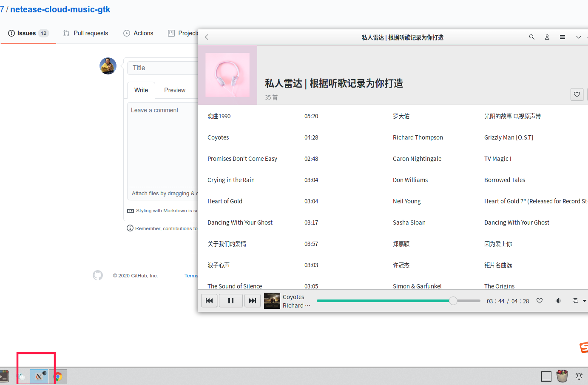
Task: Favorite the playlist with the heart button
Action: (x=577, y=94)
